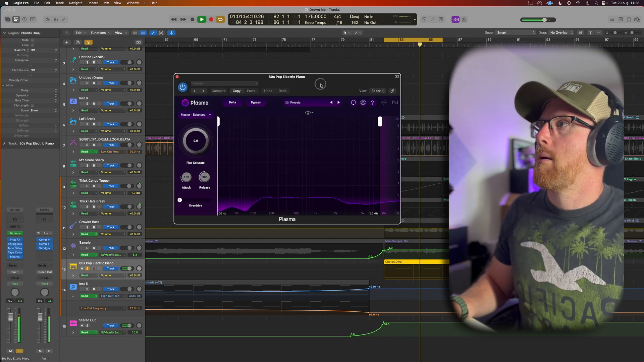Click the Rewind transport button
Screen dimensions: 644x362
click(173, 19)
